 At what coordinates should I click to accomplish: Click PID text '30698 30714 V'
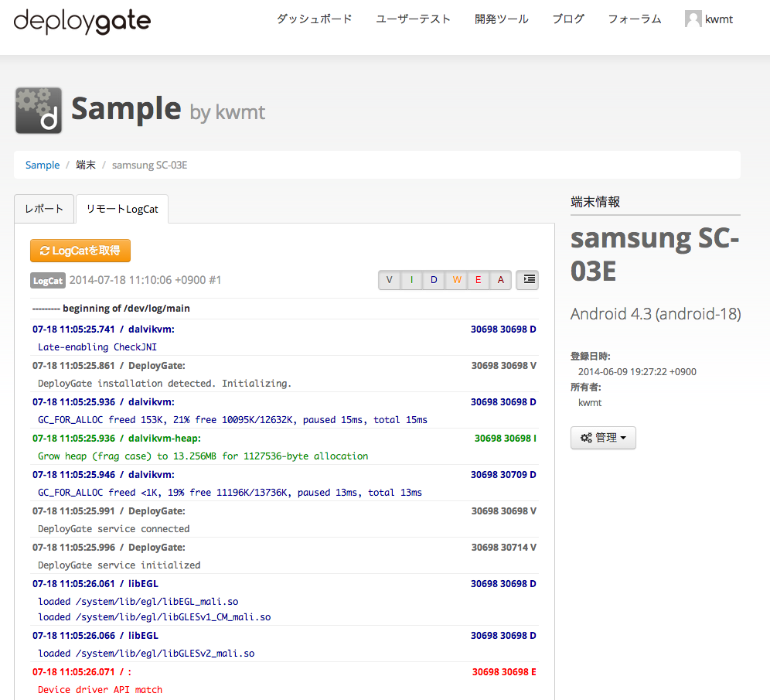tap(504, 547)
